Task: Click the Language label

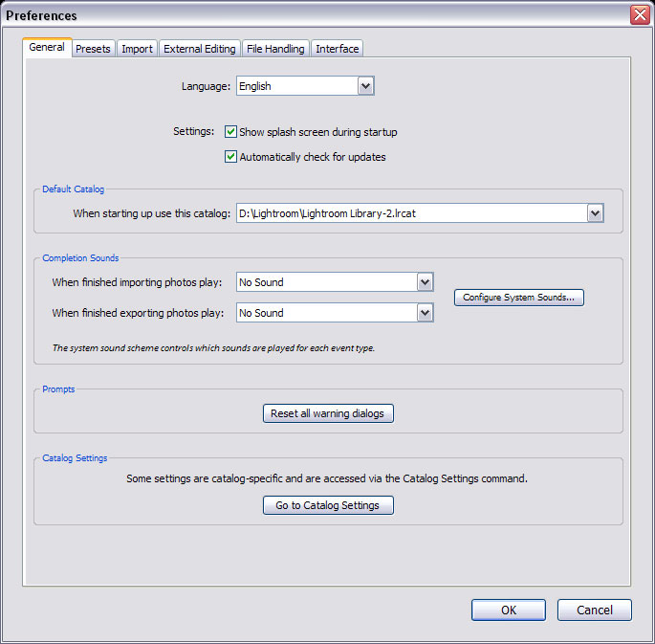Action: (x=206, y=86)
